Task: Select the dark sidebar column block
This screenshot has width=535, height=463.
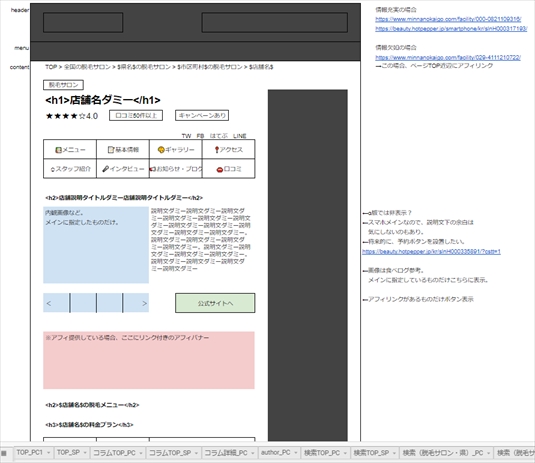Action: click(x=307, y=265)
